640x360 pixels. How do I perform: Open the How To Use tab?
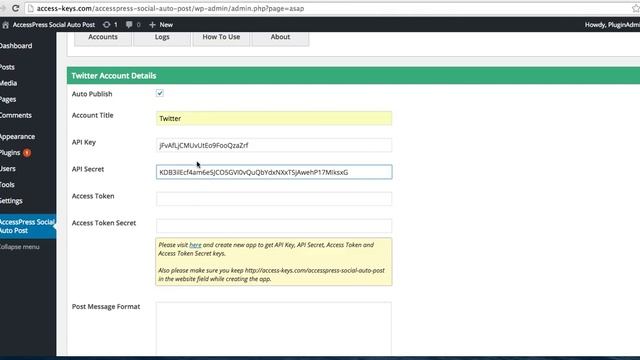pos(221,38)
